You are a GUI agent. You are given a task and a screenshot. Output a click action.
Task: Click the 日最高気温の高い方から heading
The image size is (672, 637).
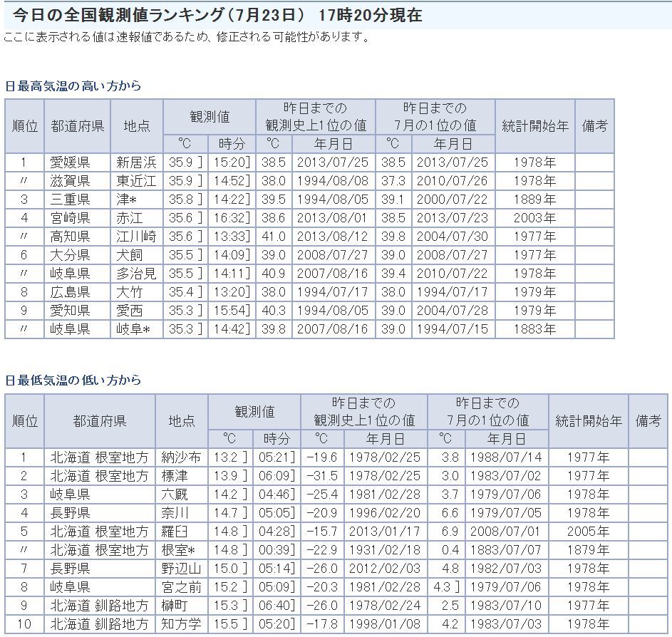coord(73,86)
